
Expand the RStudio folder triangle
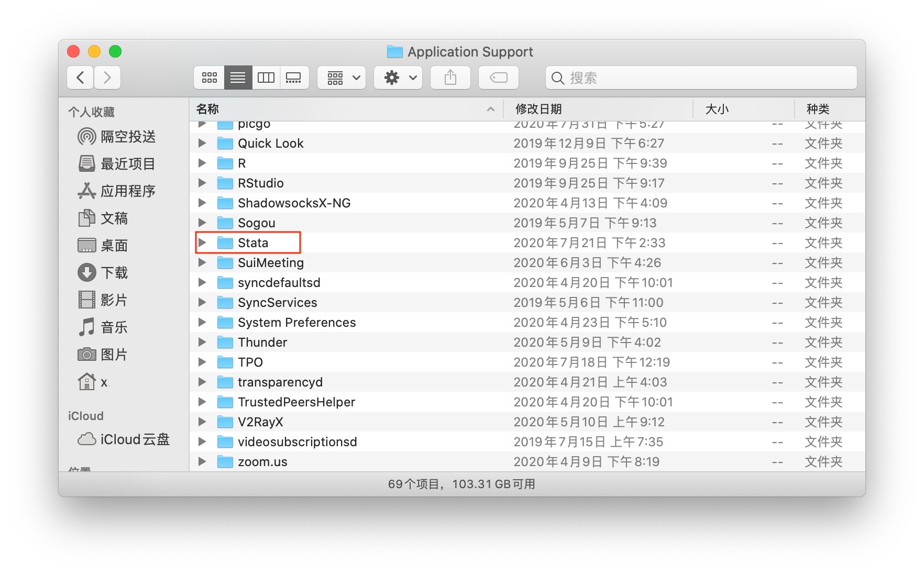202,183
